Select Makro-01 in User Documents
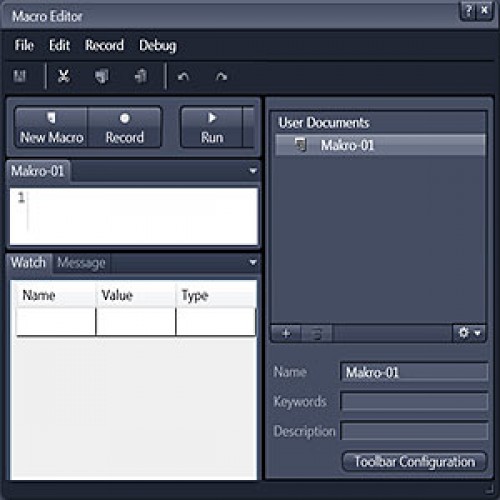The height and width of the screenshot is (500, 500). click(380, 145)
